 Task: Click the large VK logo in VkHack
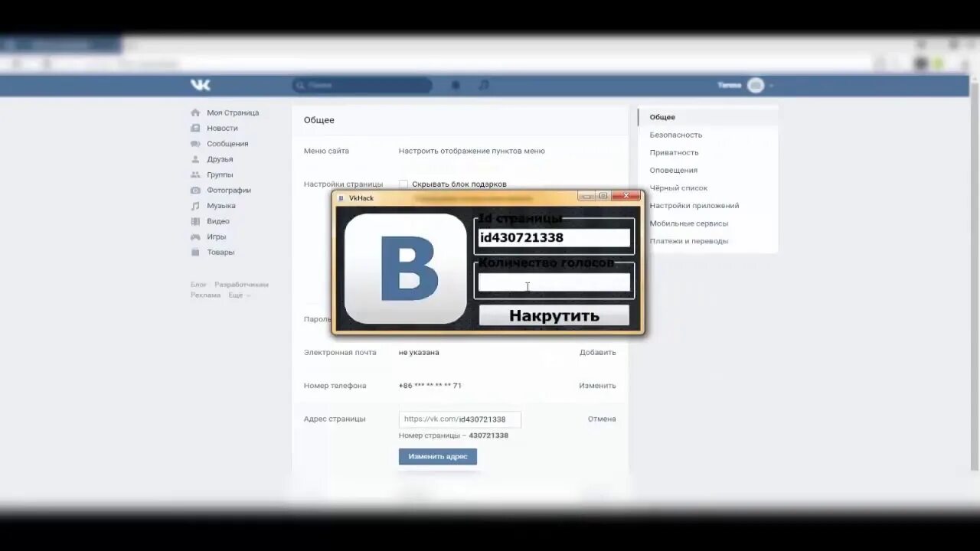pos(406,269)
